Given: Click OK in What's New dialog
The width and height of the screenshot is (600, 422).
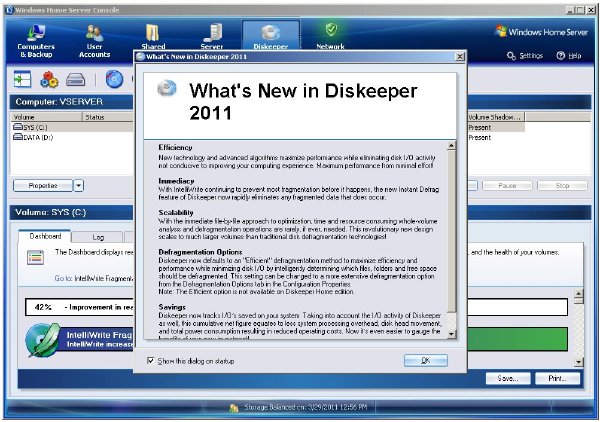Looking at the screenshot, I should 426,360.
